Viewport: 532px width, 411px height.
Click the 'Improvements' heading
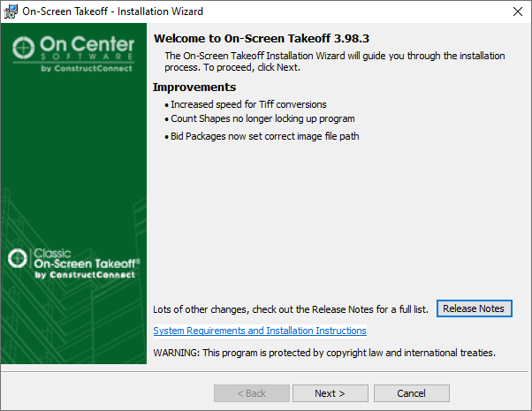pos(194,87)
